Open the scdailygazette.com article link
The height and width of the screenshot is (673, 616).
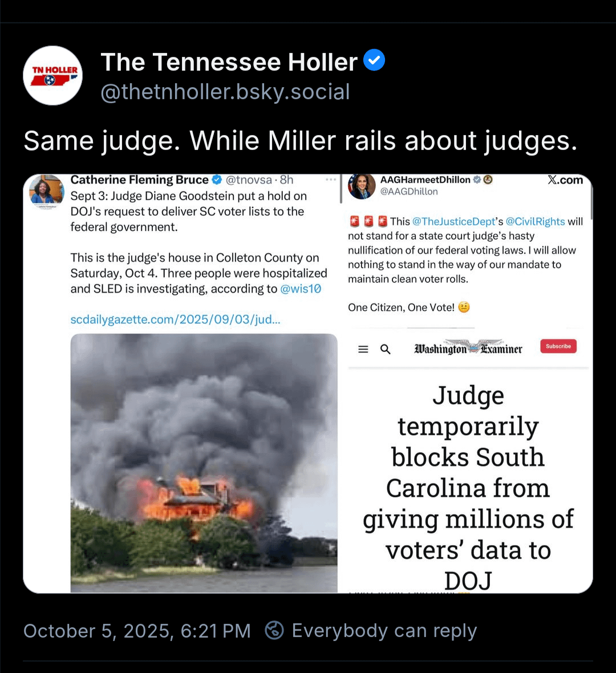click(x=175, y=319)
